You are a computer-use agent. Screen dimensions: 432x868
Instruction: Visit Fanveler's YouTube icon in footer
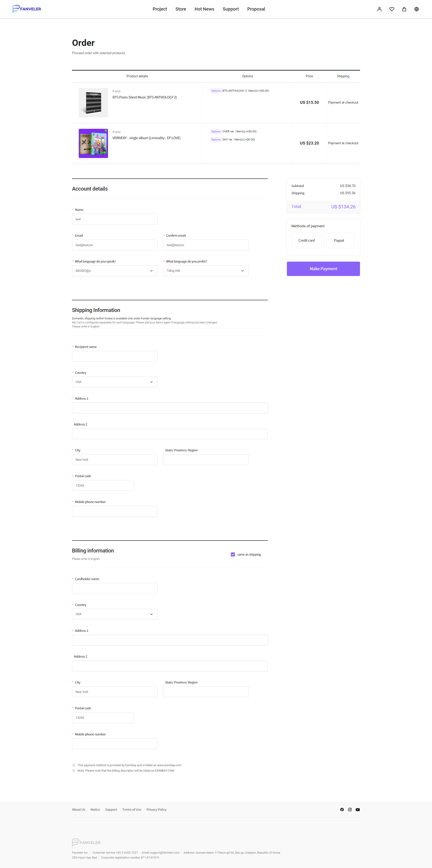click(x=358, y=810)
